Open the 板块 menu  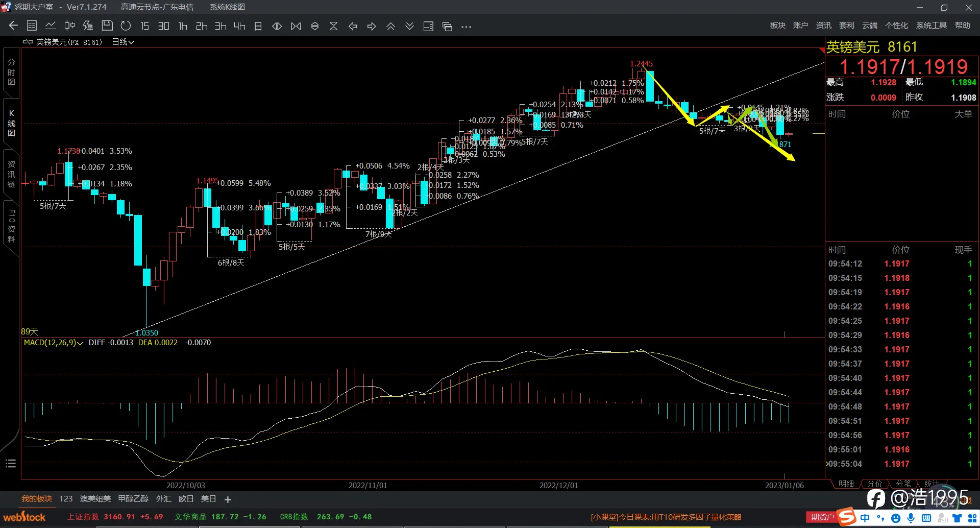pyautogui.click(x=778, y=26)
